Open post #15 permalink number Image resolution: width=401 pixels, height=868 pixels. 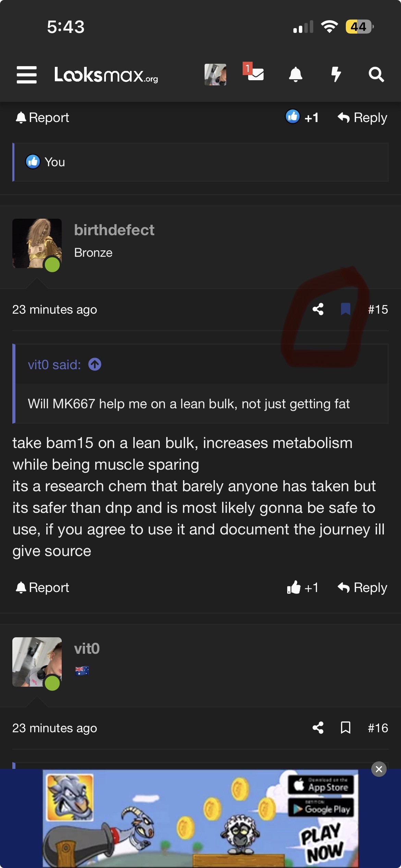[378, 310]
